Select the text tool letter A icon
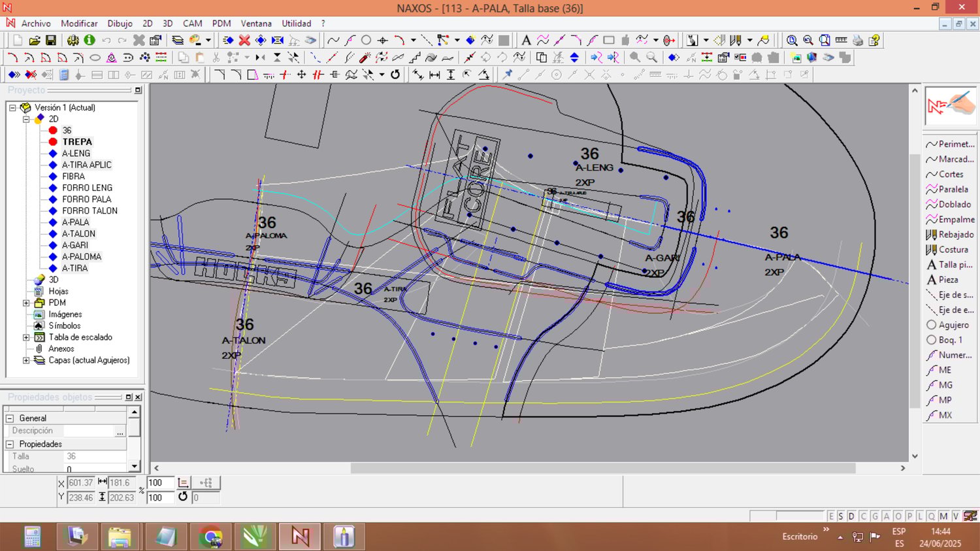 click(x=526, y=41)
